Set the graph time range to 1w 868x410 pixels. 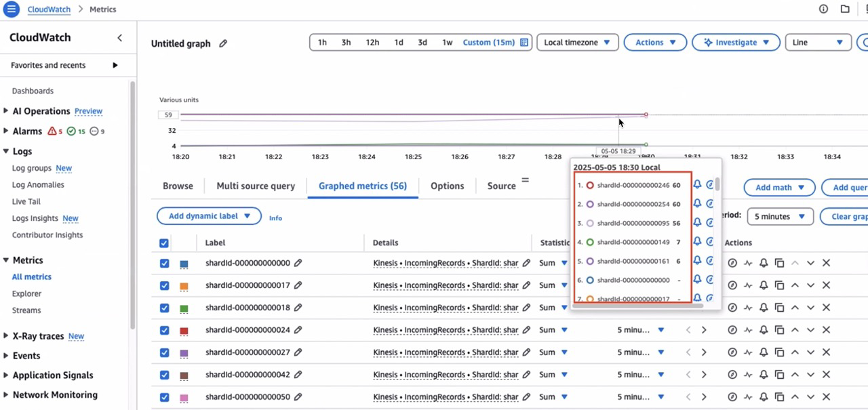[x=447, y=41]
